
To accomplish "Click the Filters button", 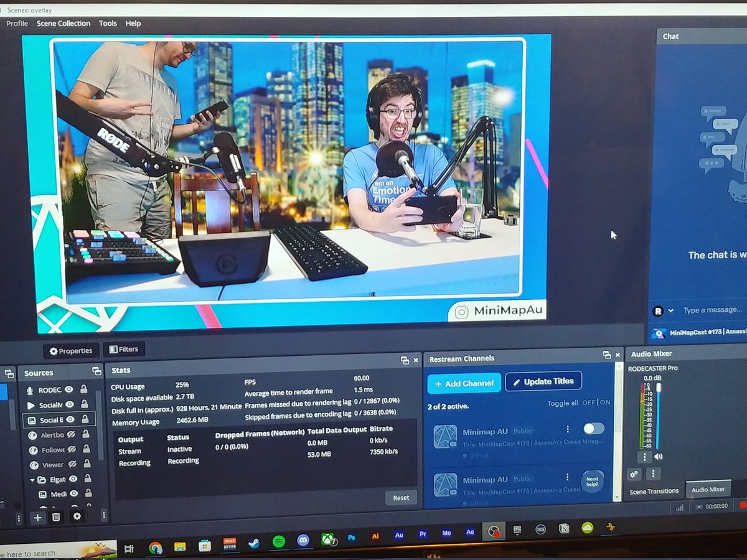I will pyautogui.click(x=124, y=349).
